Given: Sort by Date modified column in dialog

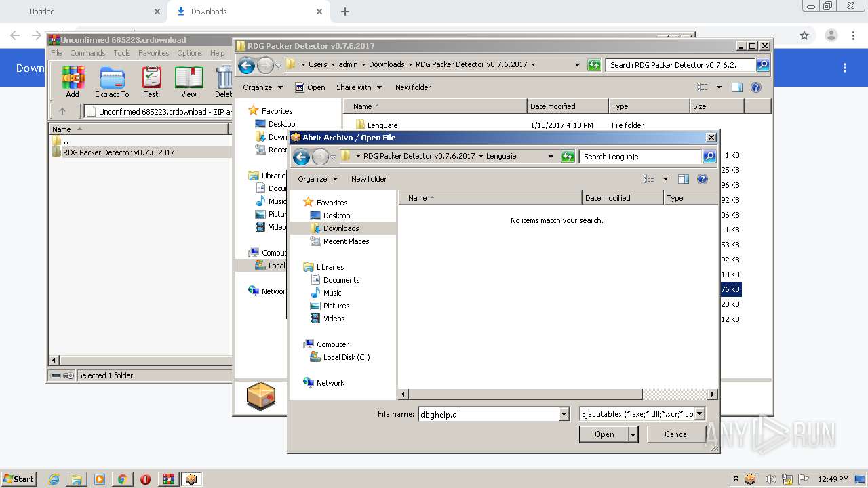Looking at the screenshot, I should pos(623,198).
